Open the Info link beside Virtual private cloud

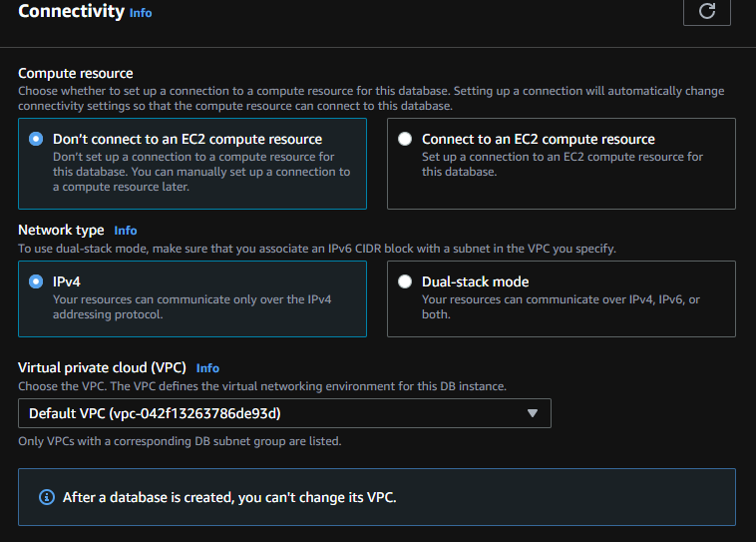click(x=207, y=368)
